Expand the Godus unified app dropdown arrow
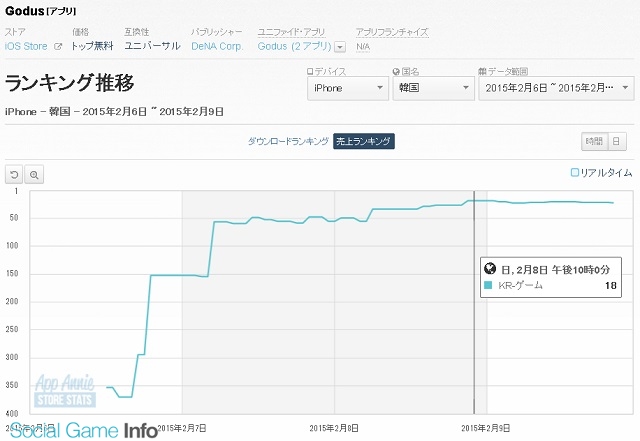 340,47
